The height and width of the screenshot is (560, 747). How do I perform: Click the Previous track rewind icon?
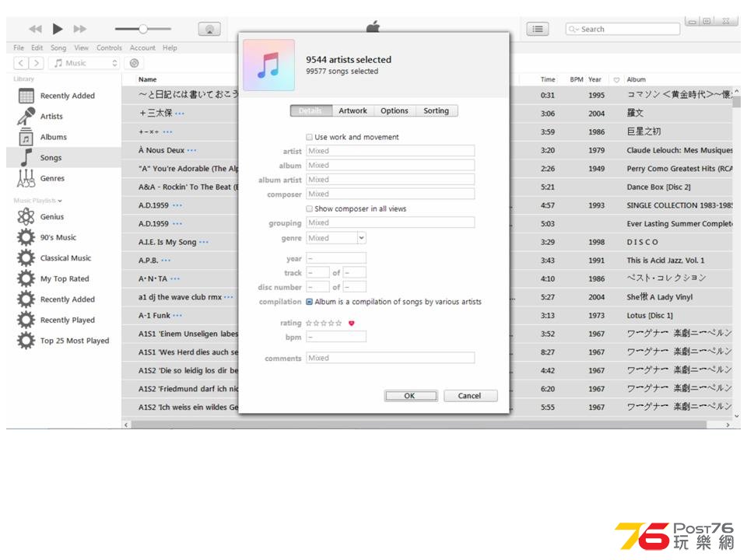point(35,29)
